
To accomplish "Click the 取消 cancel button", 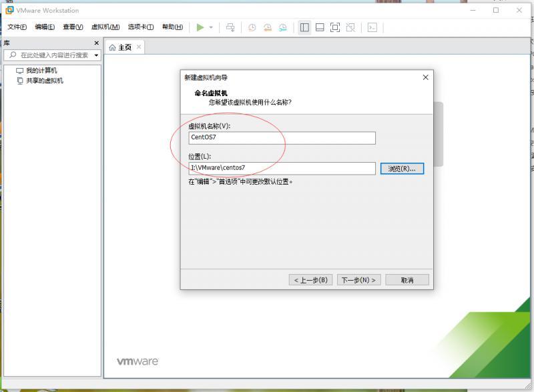I will click(x=407, y=280).
